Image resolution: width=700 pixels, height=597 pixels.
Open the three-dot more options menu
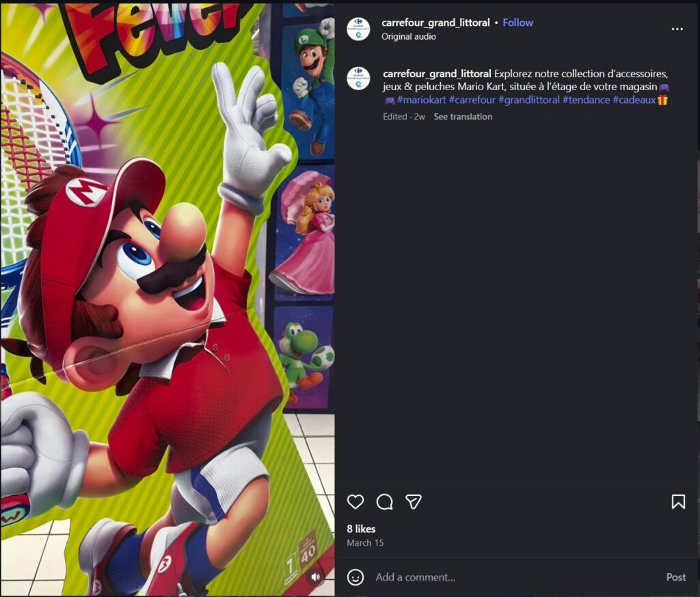[677, 29]
